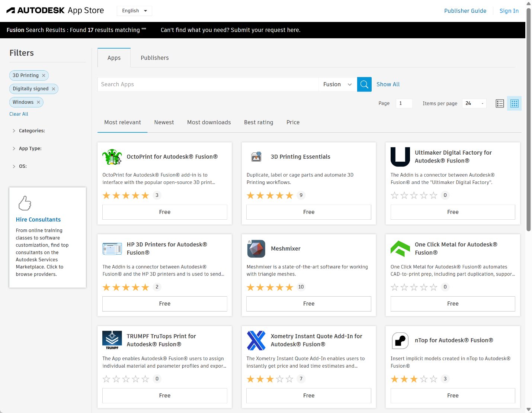
Task: Open the OctoPrint octopus app icon
Action: pos(112,157)
